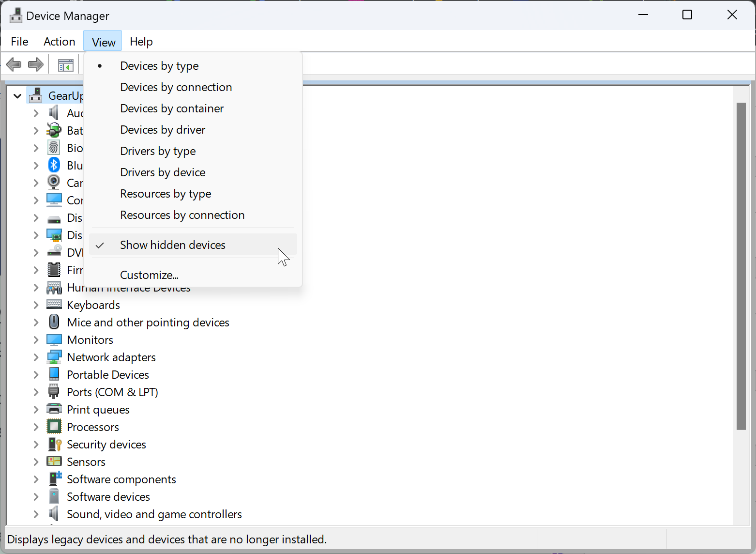Click the Batteries category icon

pyautogui.click(x=54, y=130)
